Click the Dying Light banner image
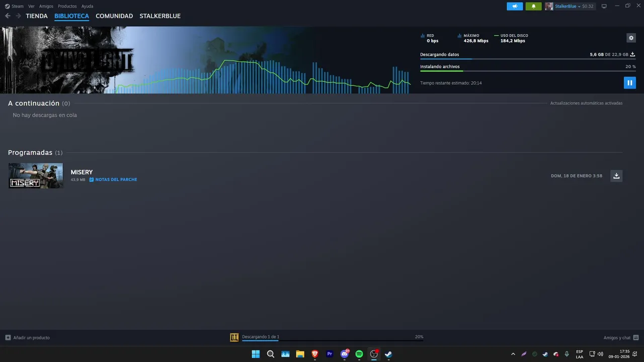The height and width of the screenshot is (362, 644). tap(66, 60)
